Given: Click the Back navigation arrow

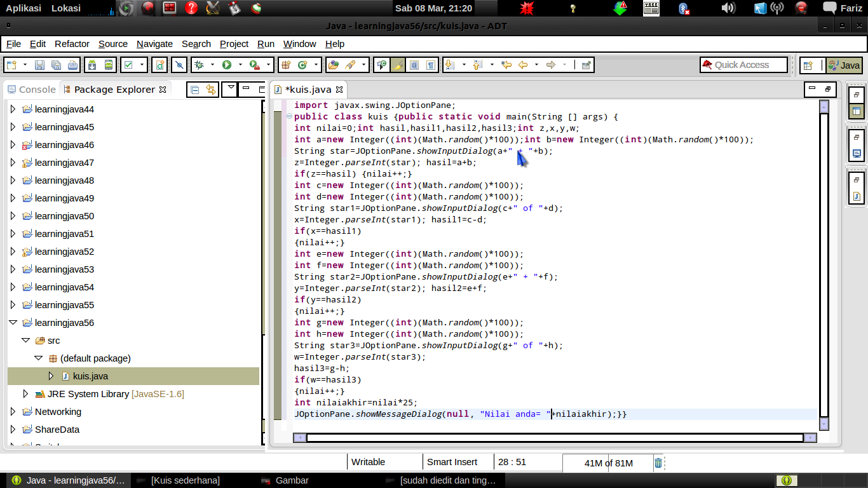Looking at the screenshot, I should 523,65.
